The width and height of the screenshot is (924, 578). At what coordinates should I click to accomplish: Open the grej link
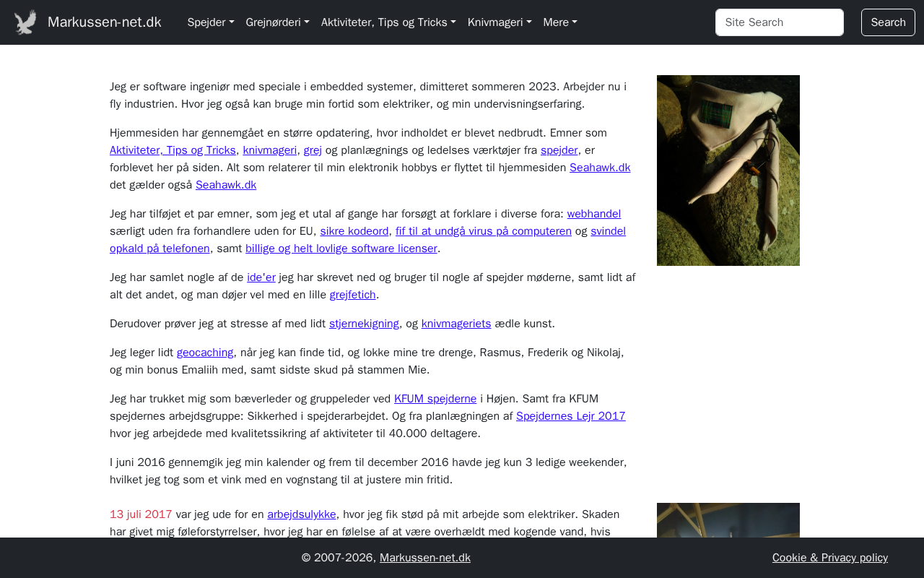[x=313, y=150]
